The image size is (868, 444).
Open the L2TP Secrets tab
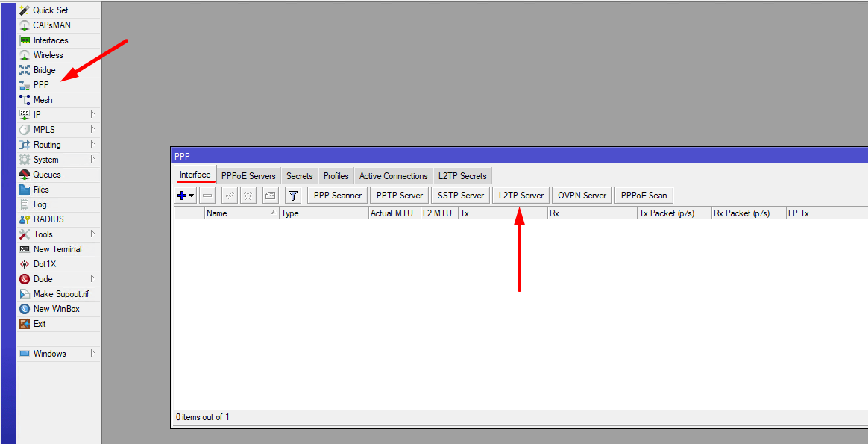coord(462,176)
